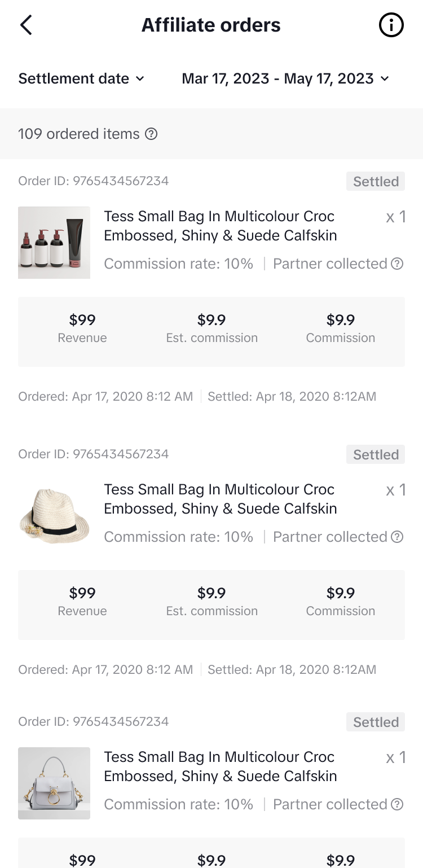Tap the first order's $99 Revenue figure
Screen dimensions: 423x868
tap(82, 321)
